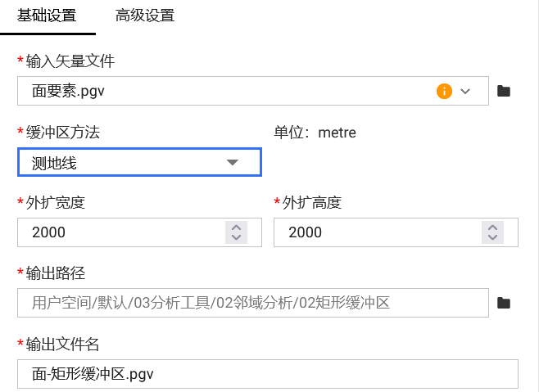Open the 缓冲区方法 dropdown arrow
This screenshot has height=392, width=539.
click(232, 162)
